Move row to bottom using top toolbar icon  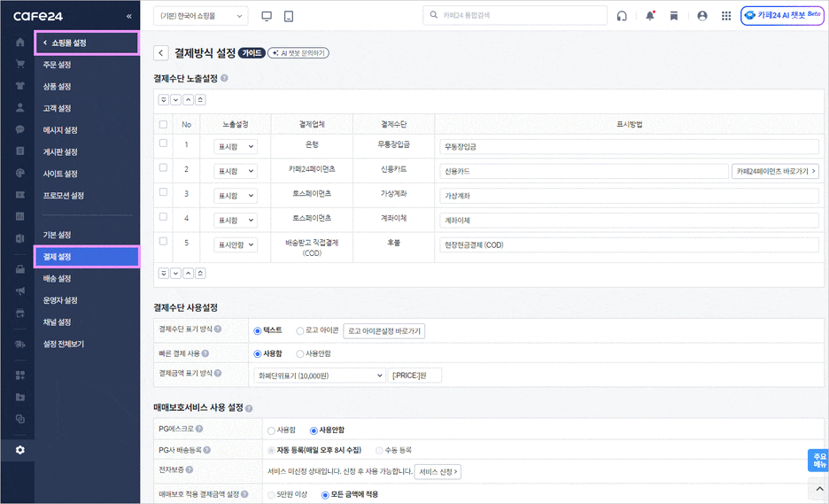pos(164,99)
